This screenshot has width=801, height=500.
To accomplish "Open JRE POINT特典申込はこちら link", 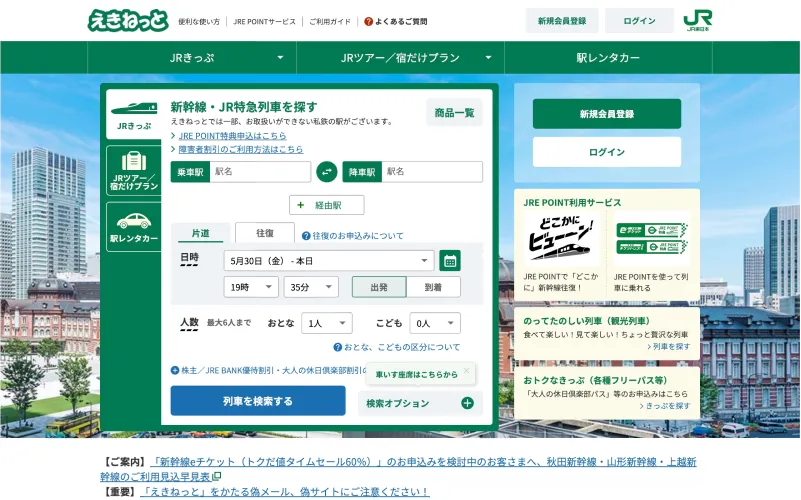I will tap(232, 136).
